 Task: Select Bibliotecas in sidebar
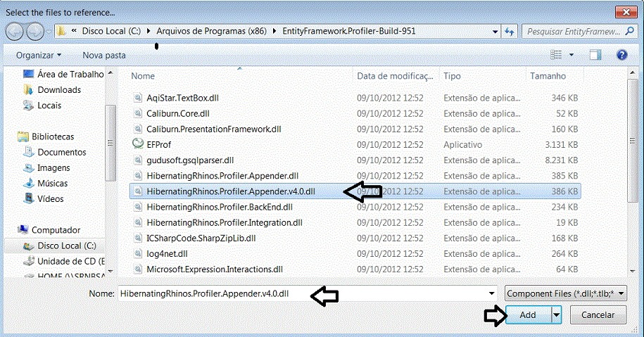click(46, 136)
